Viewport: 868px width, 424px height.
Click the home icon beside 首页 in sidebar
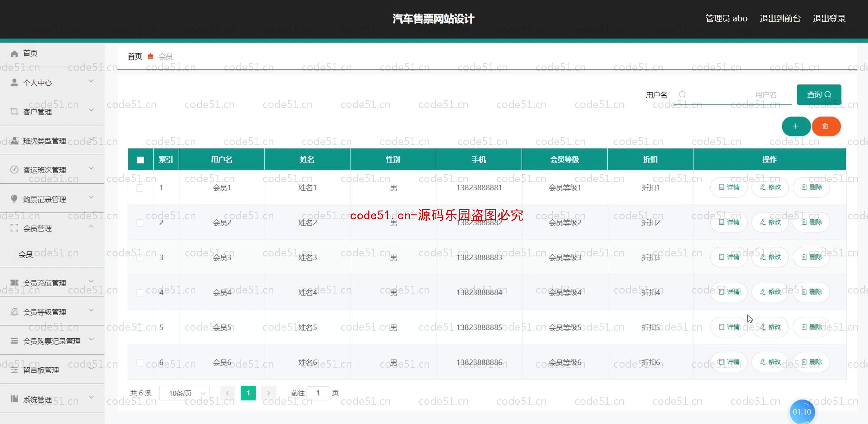click(14, 54)
